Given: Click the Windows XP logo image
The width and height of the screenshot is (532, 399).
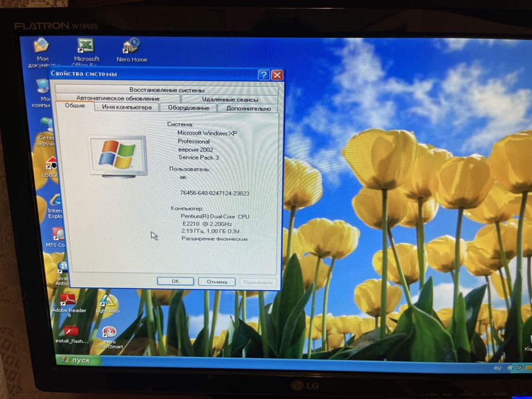Looking at the screenshot, I should tap(118, 157).
